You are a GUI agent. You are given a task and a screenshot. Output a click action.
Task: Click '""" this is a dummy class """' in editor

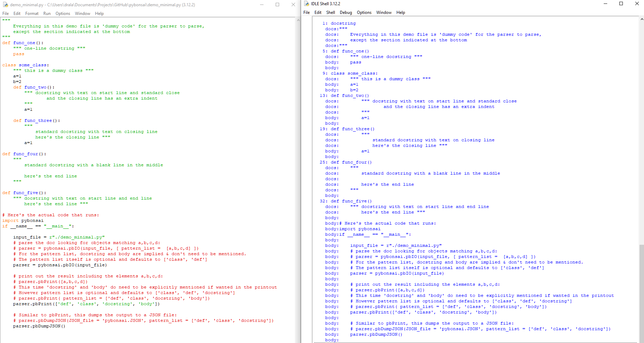(53, 71)
